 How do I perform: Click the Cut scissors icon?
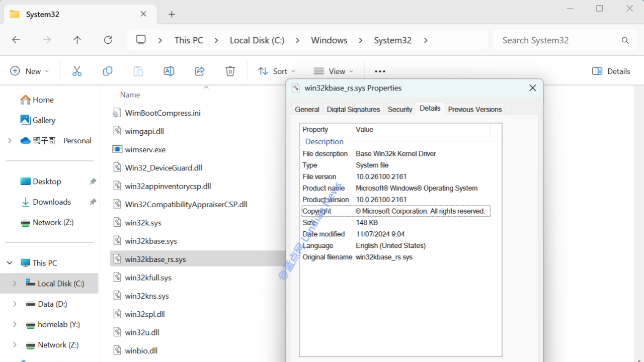click(x=77, y=71)
